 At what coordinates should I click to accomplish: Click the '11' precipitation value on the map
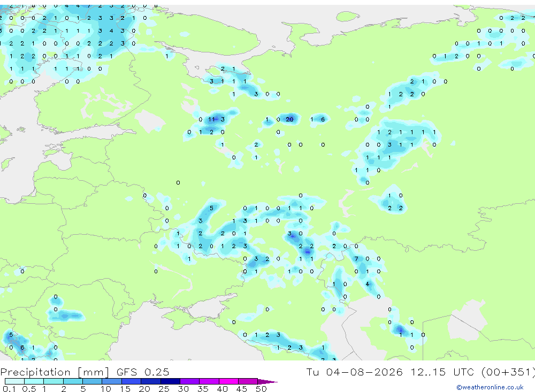(212, 119)
